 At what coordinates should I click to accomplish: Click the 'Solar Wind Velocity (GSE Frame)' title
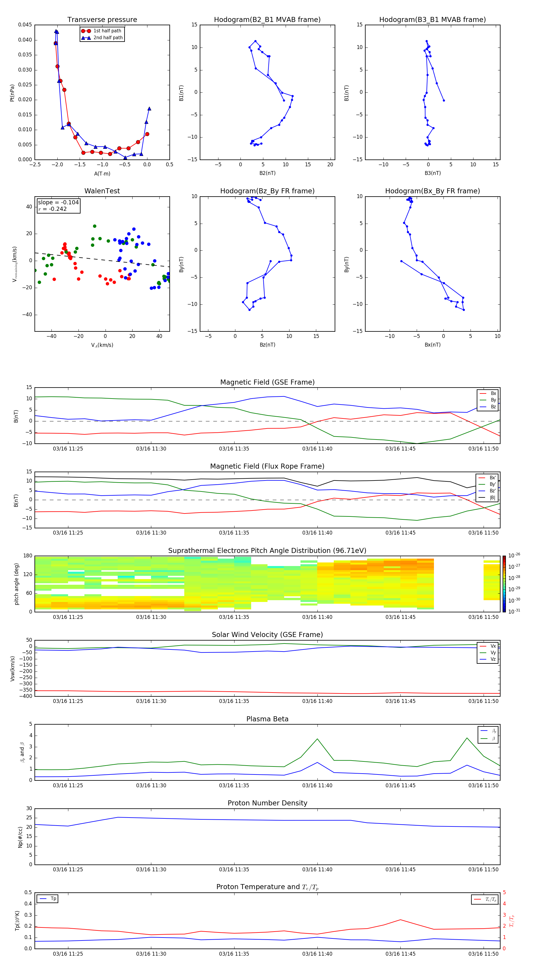click(267, 635)
